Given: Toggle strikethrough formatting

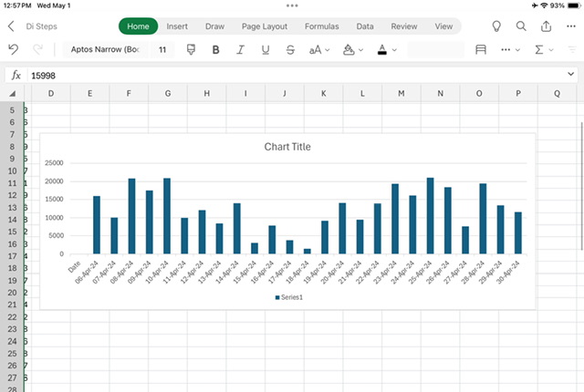Looking at the screenshot, I should pyautogui.click(x=290, y=49).
